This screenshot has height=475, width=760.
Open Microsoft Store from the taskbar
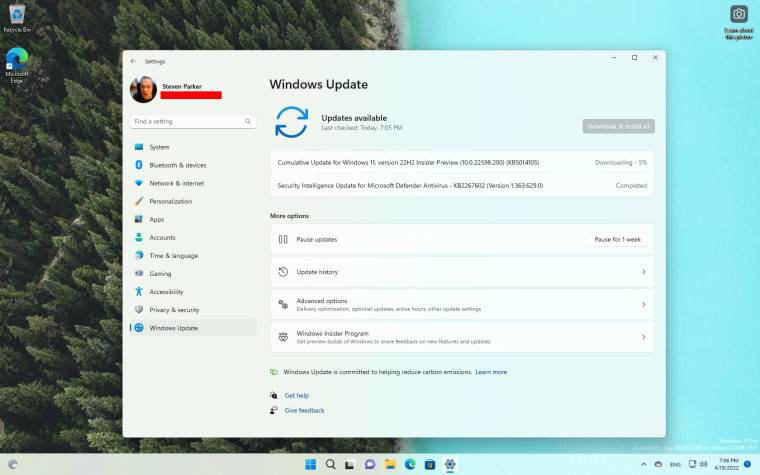point(430,464)
